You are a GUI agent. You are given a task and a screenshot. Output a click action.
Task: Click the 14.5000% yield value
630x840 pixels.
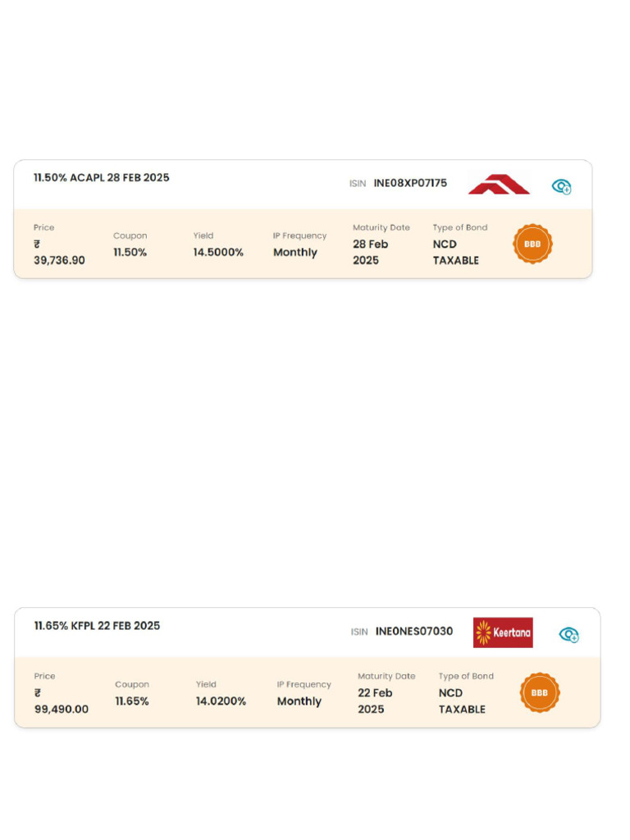click(218, 253)
